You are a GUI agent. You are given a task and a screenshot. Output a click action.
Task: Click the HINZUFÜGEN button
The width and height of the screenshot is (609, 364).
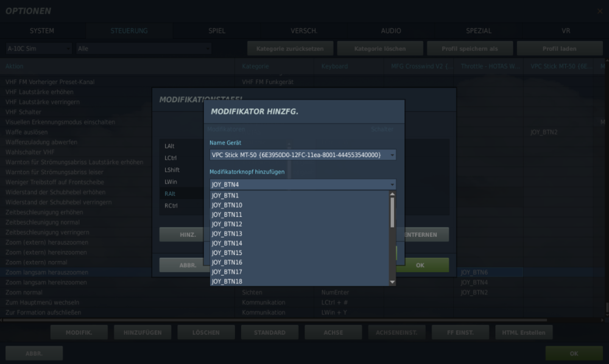[143, 332]
